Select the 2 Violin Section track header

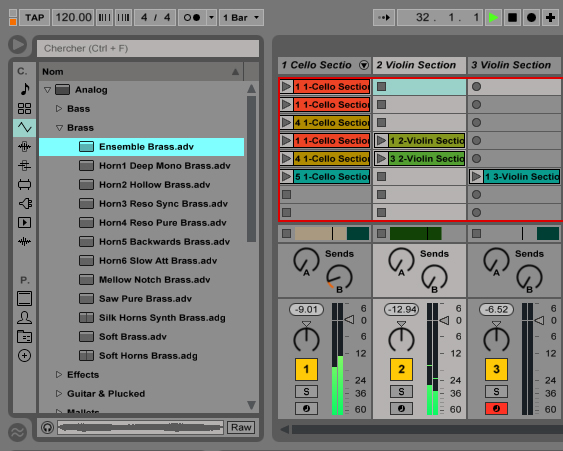coord(419,65)
